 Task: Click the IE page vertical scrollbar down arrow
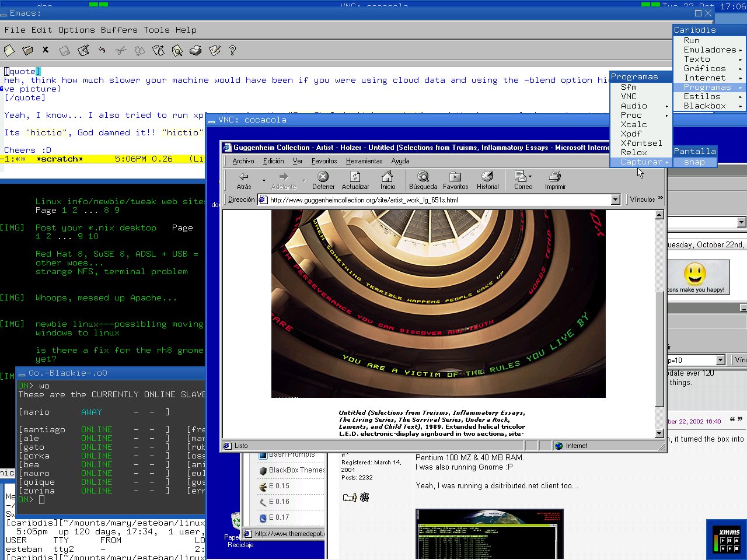tap(659, 433)
